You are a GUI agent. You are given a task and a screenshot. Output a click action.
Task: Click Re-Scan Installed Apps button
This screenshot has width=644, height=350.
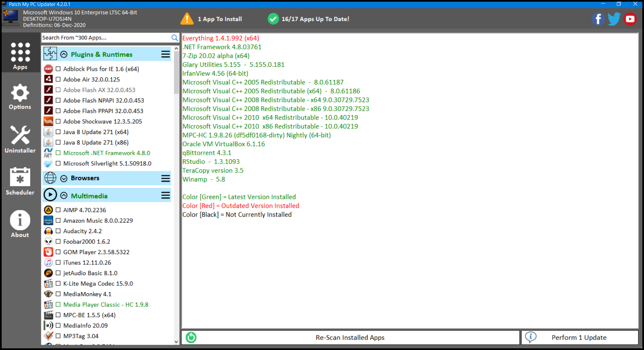coord(350,337)
